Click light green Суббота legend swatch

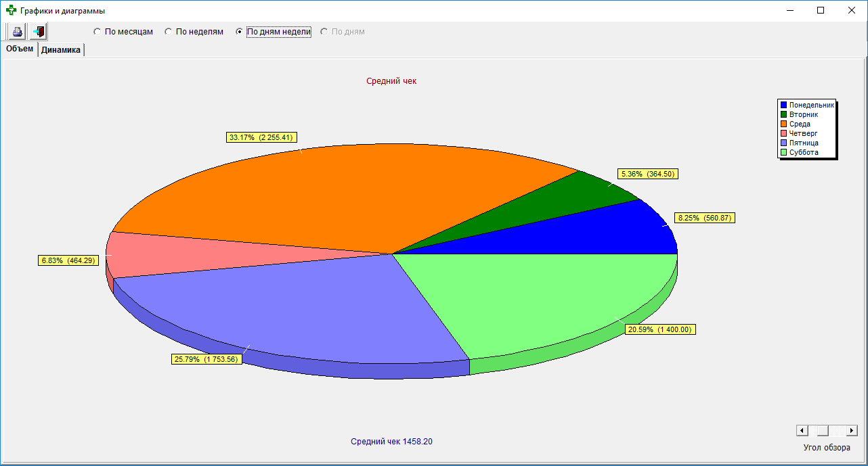click(783, 152)
